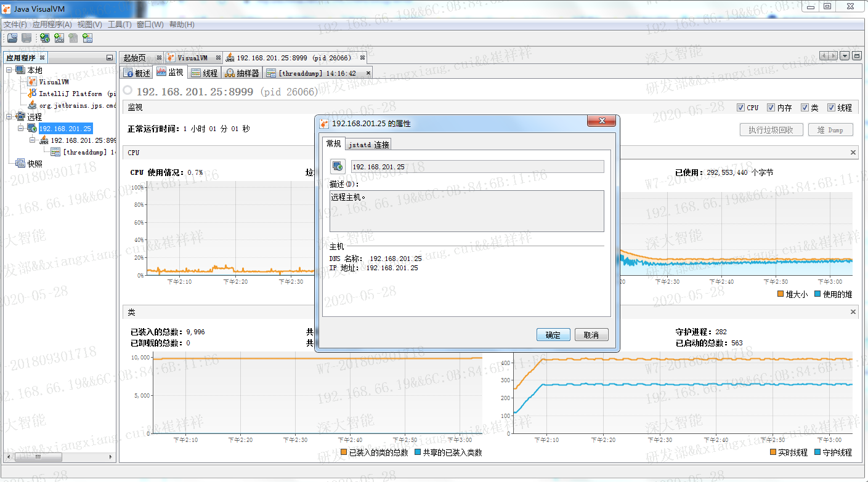Open the document list dropdown arrow

click(x=845, y=56)
